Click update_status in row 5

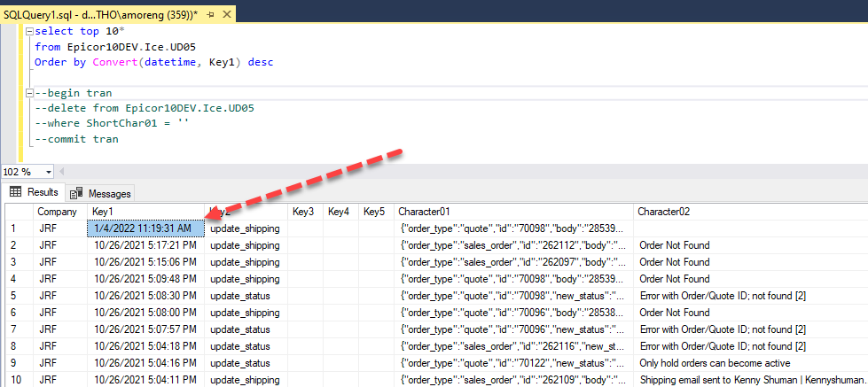point(246,296)
